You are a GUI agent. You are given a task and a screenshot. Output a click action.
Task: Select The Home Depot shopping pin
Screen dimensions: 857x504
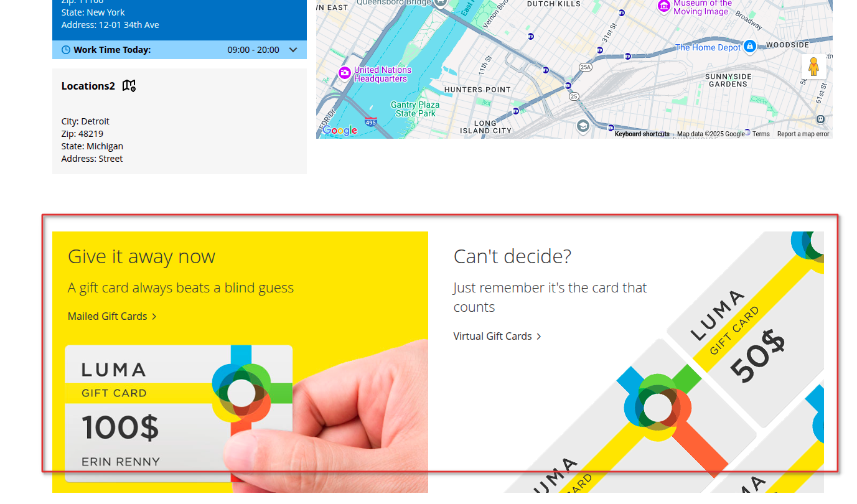click(750, 46)
